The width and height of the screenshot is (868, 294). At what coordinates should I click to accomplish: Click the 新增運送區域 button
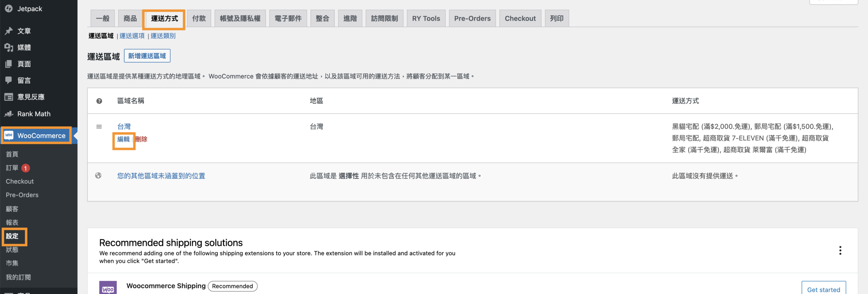coord(147,56)
